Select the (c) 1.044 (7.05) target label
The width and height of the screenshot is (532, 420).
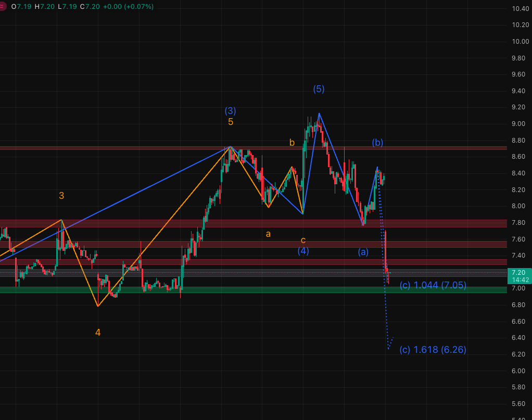pos(433,285)
